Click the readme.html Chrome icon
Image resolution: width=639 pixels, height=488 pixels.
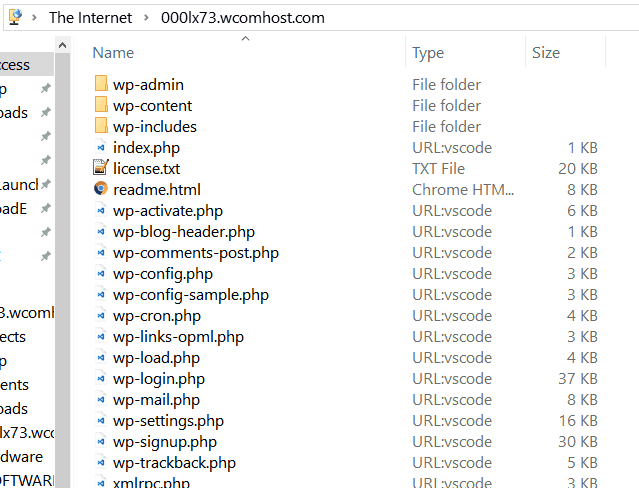point(101,189)
